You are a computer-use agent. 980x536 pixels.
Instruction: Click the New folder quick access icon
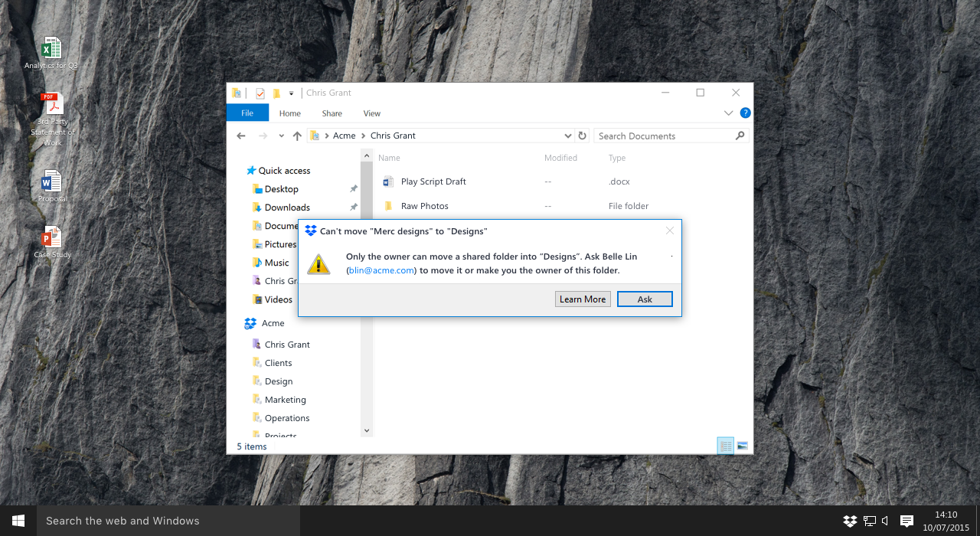click(x=276, y=93)
